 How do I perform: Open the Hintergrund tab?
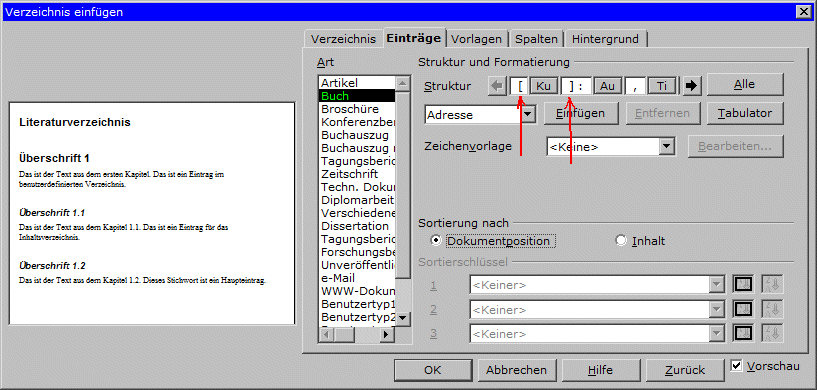[605, 39]
